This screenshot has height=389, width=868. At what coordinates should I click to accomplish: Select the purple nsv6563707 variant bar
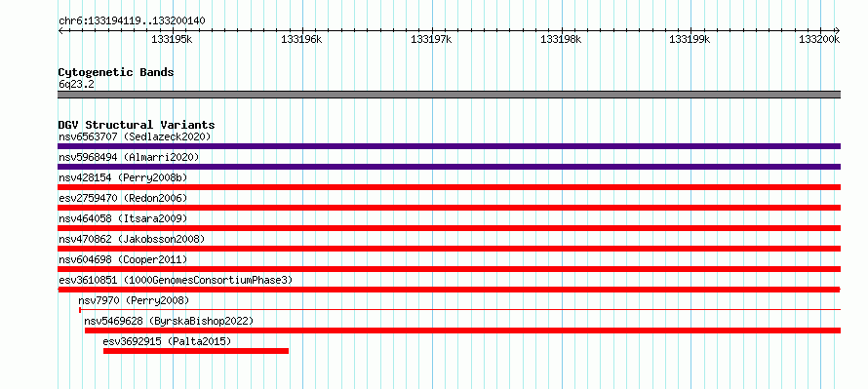449,146
